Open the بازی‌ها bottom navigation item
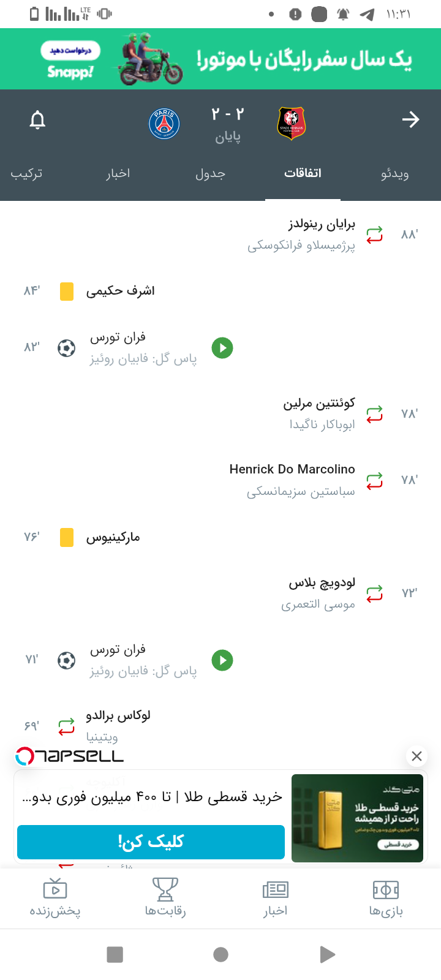 pos(386,898)
